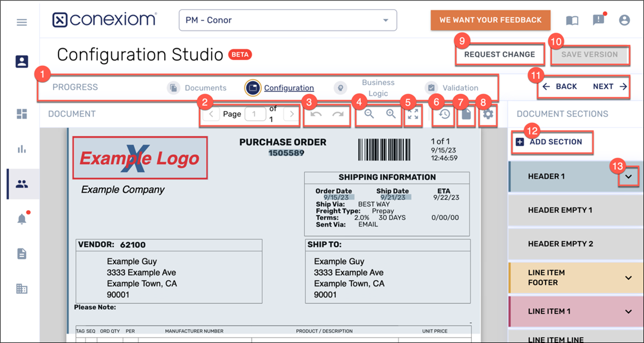This screenshot has width=644, height=343.
Task: Toggle the sidebar with the hamburger menu
Action: click(x=21, y=22)
